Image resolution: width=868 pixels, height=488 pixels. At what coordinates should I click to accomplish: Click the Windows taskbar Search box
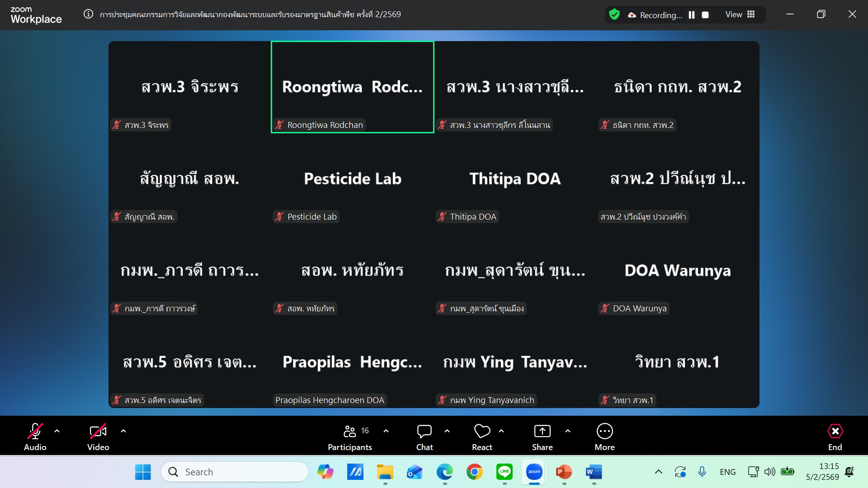(x=235, y=472)
